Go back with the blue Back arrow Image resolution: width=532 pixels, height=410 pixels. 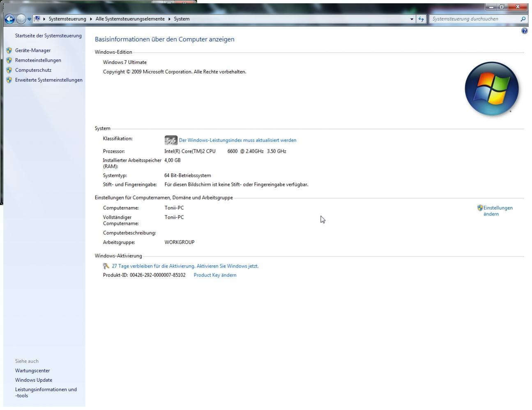coord(9,19)
